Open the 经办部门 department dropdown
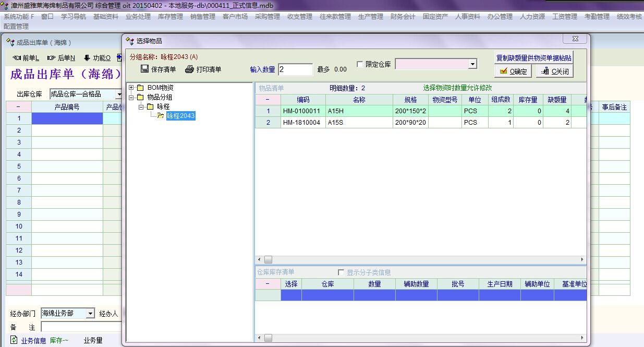Viewport: 644px width, 347px height. (90, 314)
